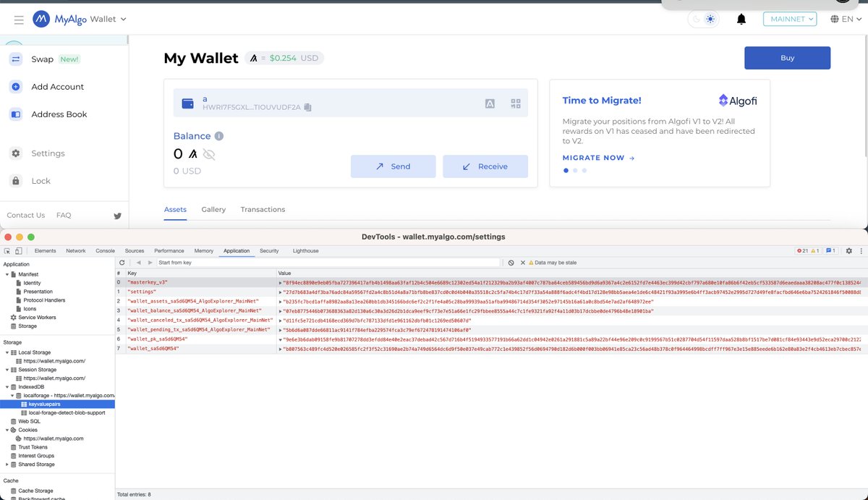
Task: Collapse the IndexedDB tree in Storage panel
Action: coord(8,386)
